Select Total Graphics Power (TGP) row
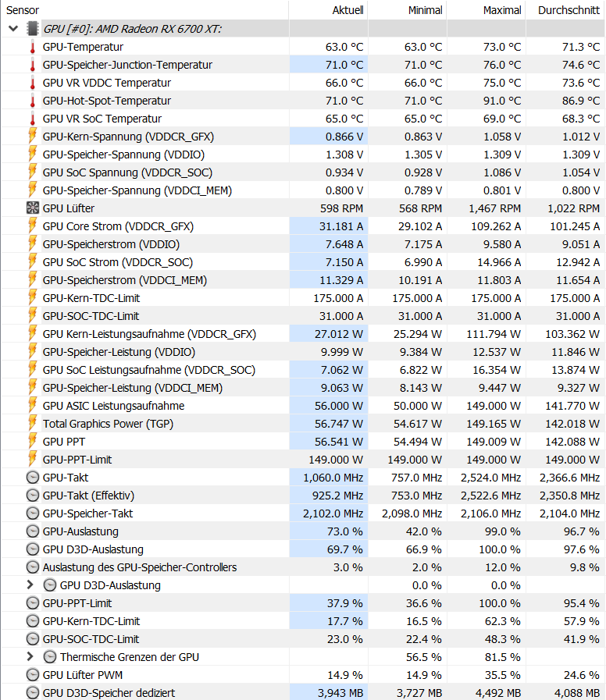 click(302, 424)
